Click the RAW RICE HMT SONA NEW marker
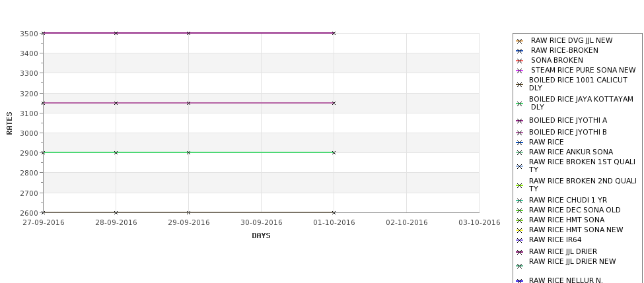This screenshot has width=644, height=283. click(520, 230)
